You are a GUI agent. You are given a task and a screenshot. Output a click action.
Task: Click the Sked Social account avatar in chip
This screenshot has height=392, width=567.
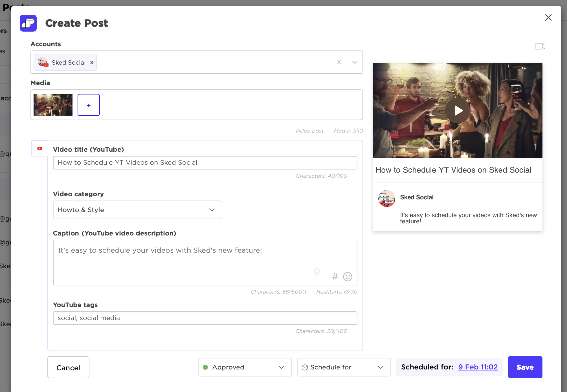pyautogui.click(x=43, y=62)
